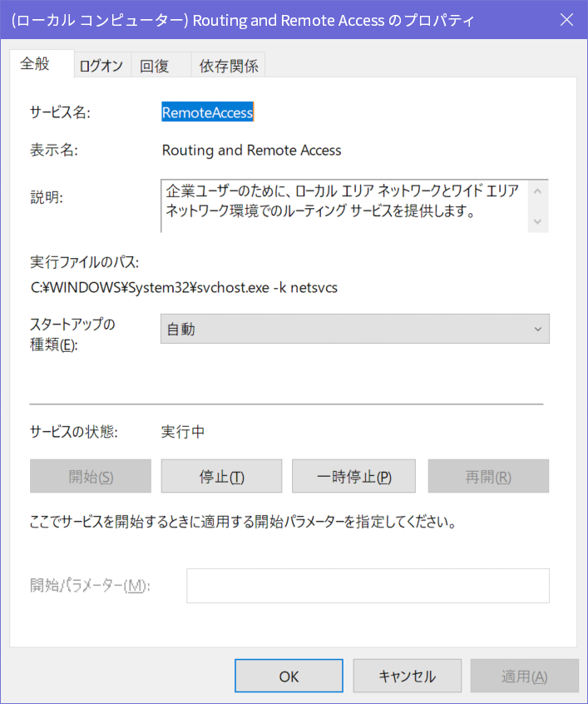Click the greyed-out 開始(S) button
The height and width of the screenshot is (704, 588).
(91, 477)
